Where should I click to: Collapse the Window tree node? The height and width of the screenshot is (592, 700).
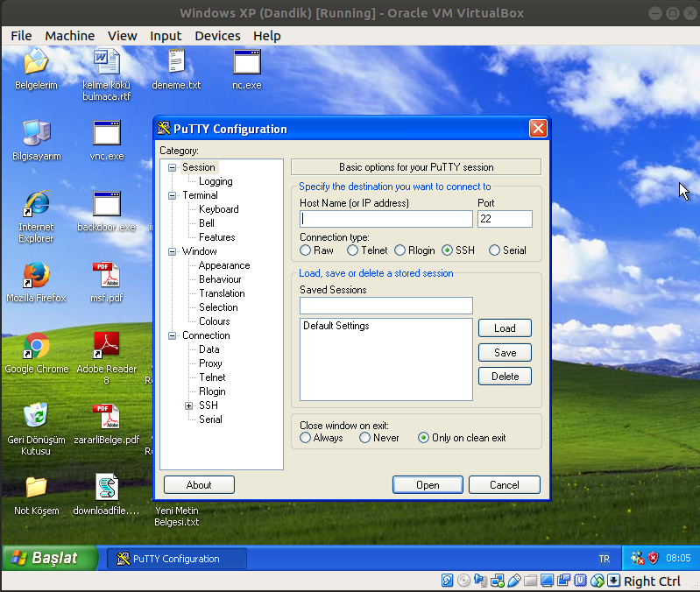pos(172,251)
